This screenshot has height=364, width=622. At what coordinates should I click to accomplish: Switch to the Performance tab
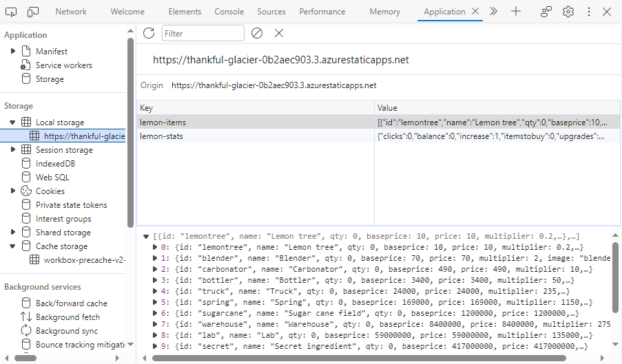[322, 12]
